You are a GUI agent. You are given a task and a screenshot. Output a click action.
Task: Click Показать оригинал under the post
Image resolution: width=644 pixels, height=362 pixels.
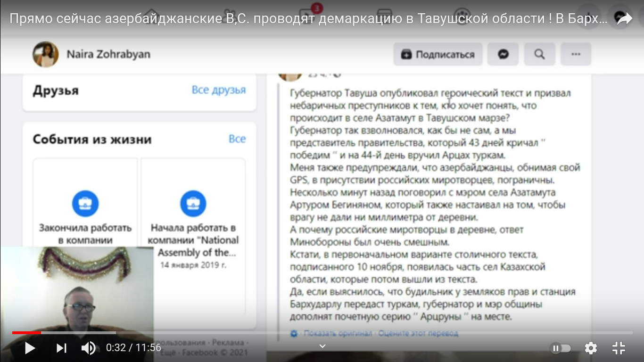coord(338,333)
